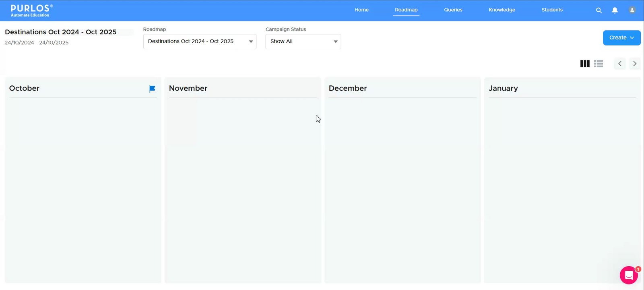Open notifications bell

coord(615,10)
